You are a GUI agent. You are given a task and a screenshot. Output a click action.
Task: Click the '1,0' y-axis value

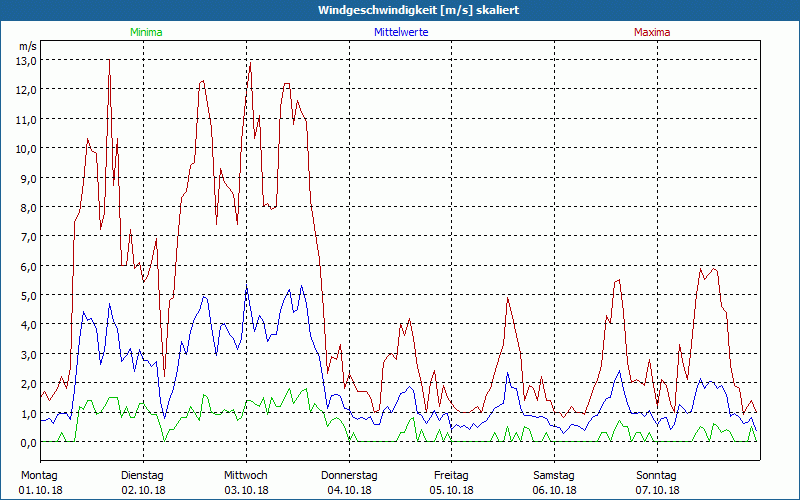(x=29, y=413)
